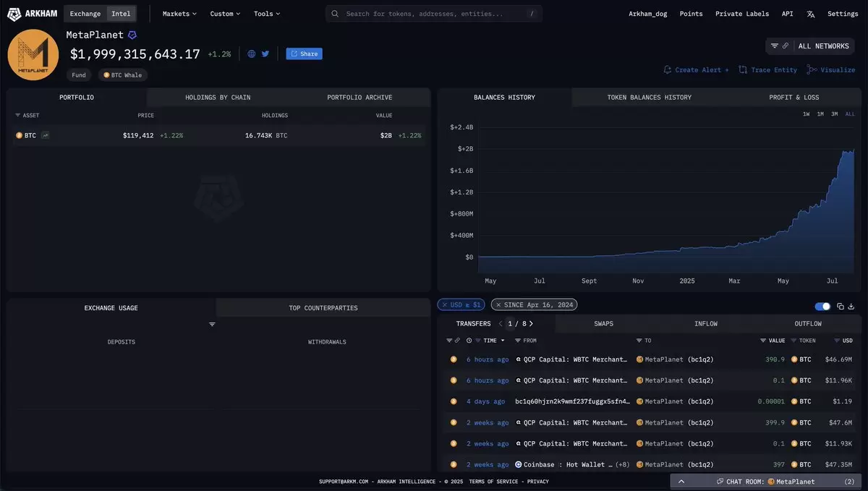Click the TO column filter icon
The height and width of the screenshot is (491, 868).
[x=639, y=341]
